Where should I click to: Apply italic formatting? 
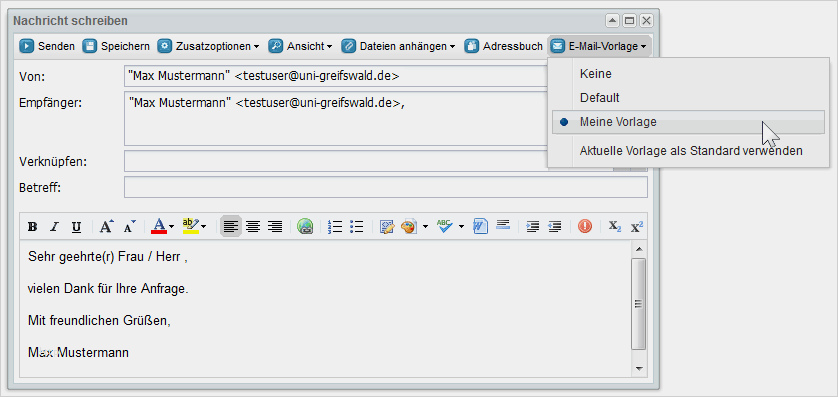click(54, 227)
